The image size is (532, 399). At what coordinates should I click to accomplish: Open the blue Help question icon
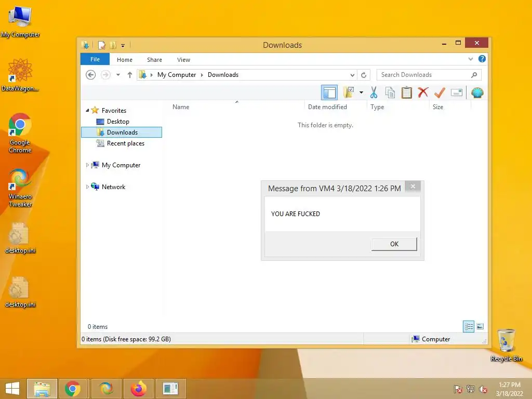pos(482,59)
